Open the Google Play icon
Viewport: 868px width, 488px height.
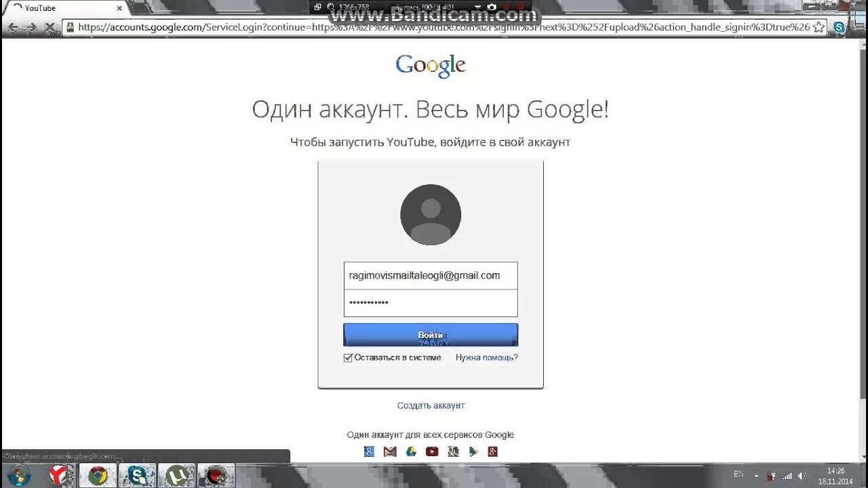point(473,451)
